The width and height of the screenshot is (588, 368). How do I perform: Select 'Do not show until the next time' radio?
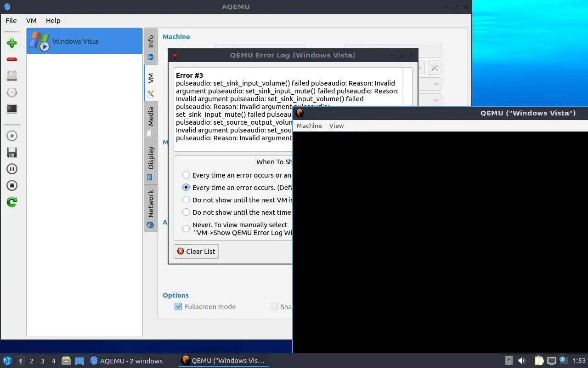[x=186, y=213]
